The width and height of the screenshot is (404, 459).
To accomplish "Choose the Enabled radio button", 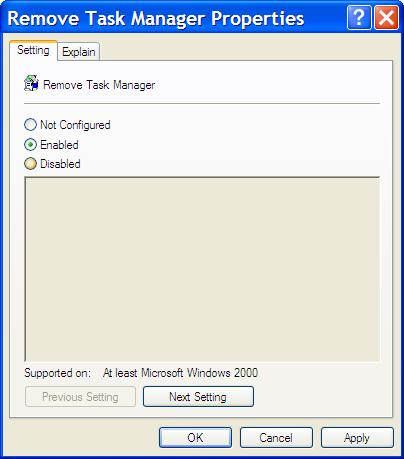I will tap(30, 145).
